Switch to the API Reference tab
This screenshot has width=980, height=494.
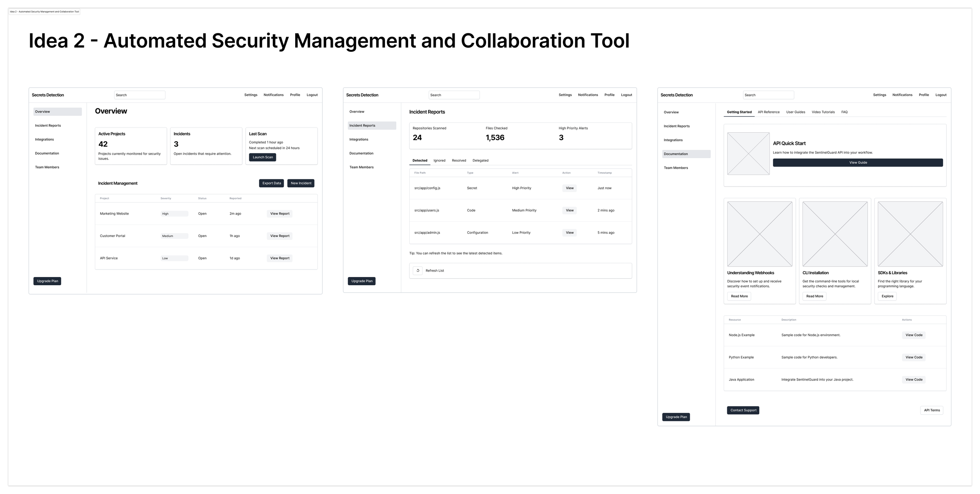pos(768,112)
